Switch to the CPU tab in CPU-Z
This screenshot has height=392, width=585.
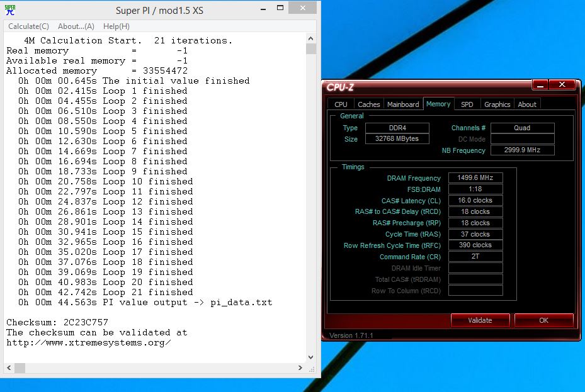click(x=341, y=104)
